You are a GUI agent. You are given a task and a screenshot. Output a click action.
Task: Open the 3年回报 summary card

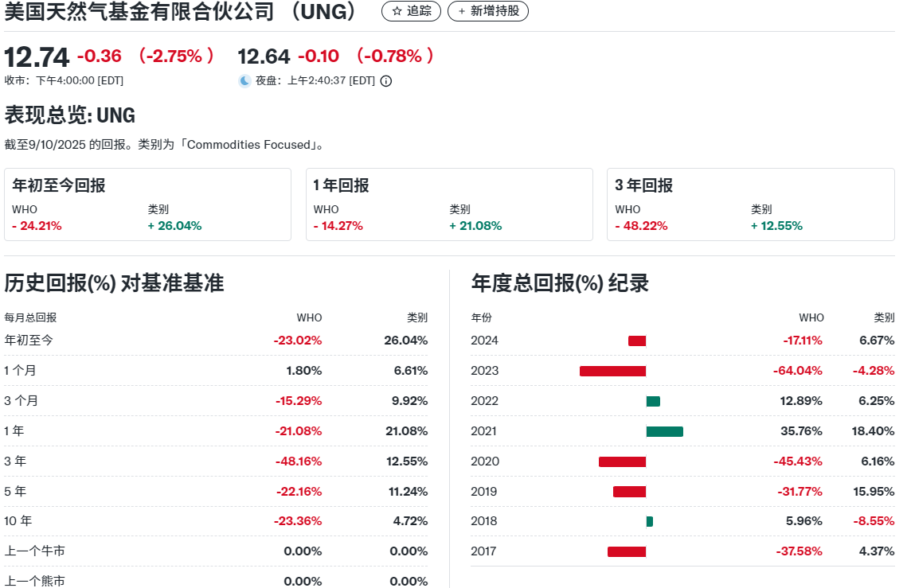[750, 204]
